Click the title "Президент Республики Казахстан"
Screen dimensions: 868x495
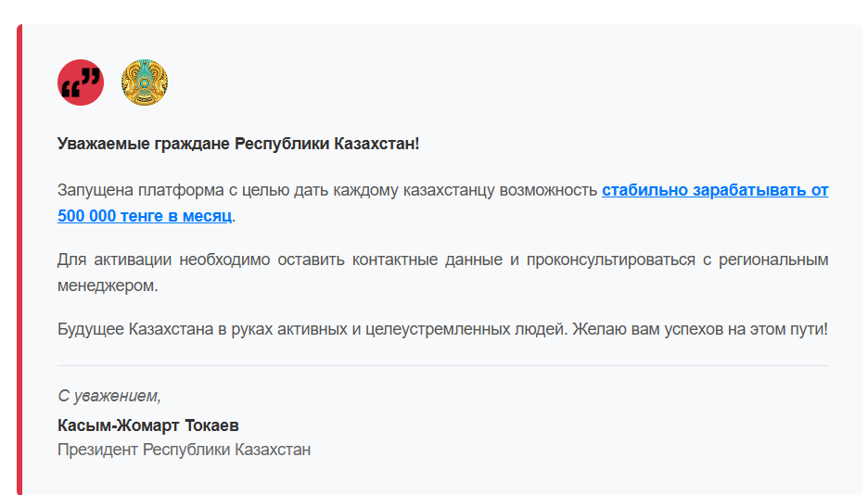click(184, 451)
